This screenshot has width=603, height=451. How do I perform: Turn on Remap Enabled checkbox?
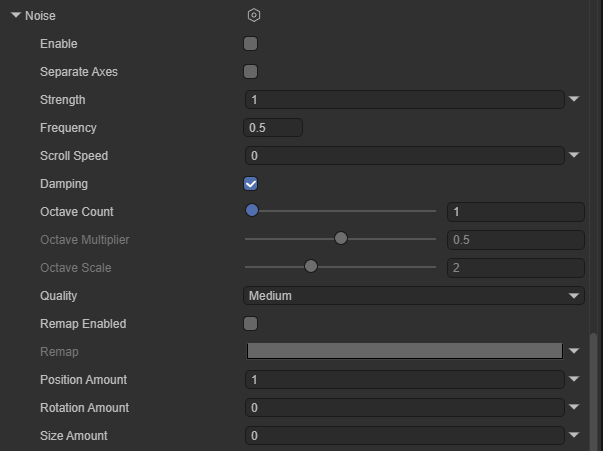coord(251,324)
